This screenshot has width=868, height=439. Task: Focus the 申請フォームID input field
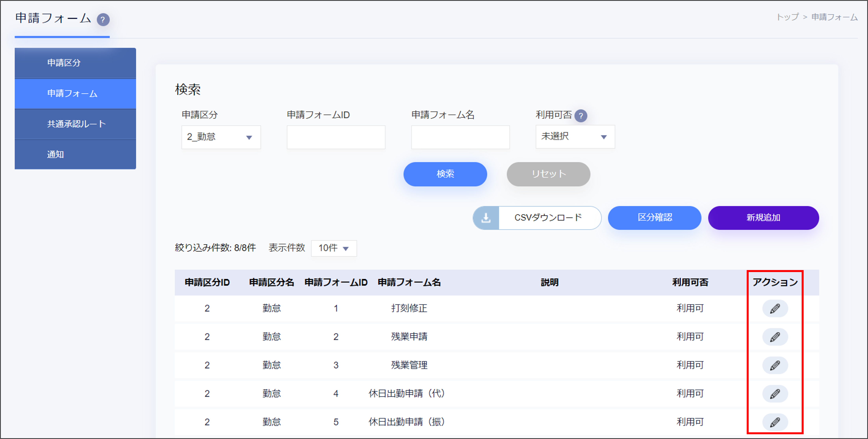pyautogui.click(x=336, y=137)
